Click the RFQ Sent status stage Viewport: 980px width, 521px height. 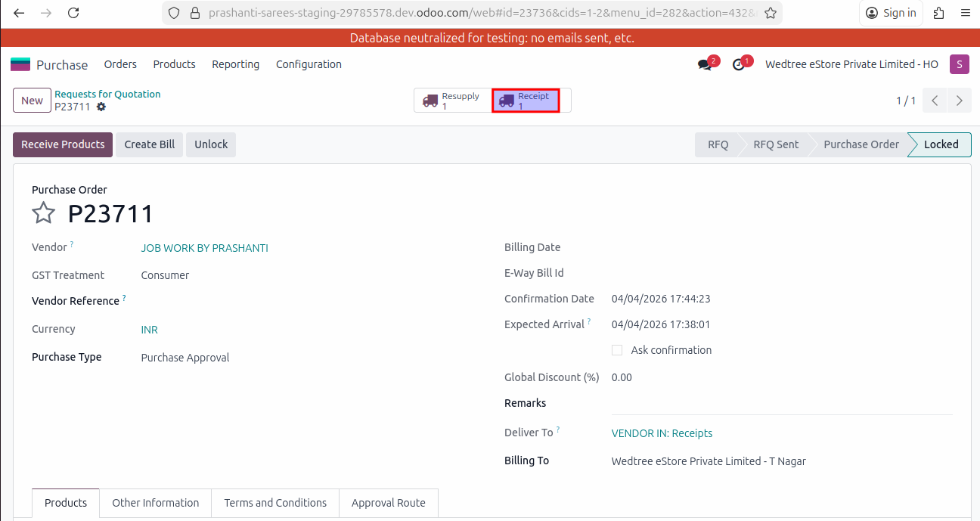pyautogui.click(x=776, y=144)
